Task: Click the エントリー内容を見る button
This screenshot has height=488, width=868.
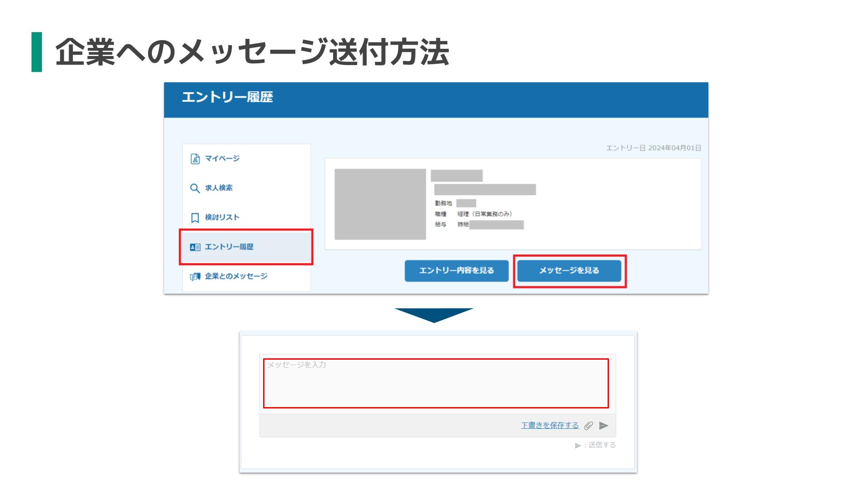Action: 457,271
